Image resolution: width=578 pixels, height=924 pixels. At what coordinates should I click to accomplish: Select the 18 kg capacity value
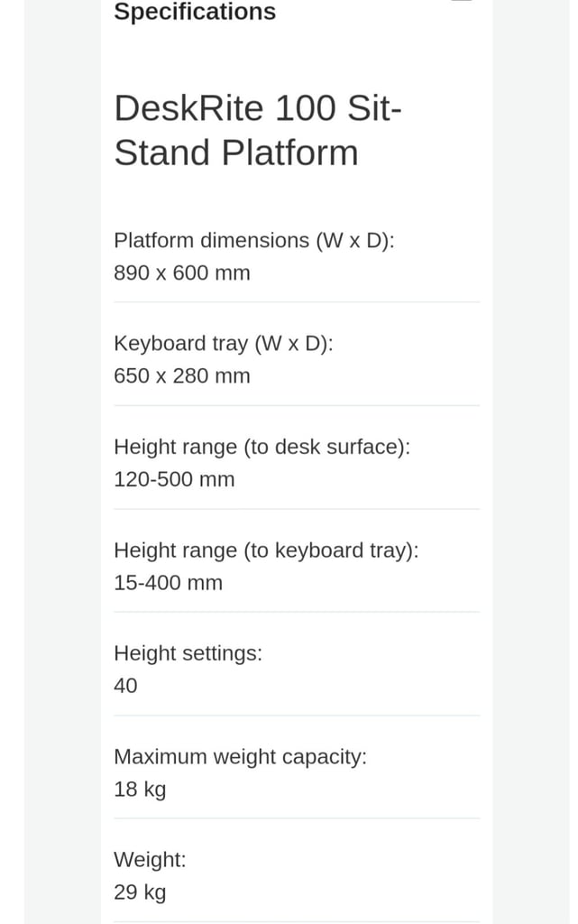tap(140, 790)
